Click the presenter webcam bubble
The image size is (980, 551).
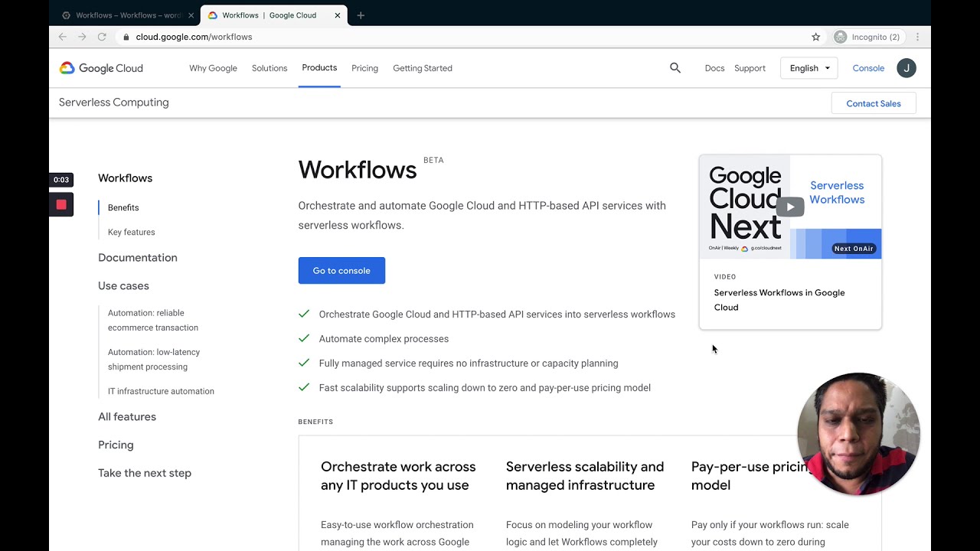(858, 434)
